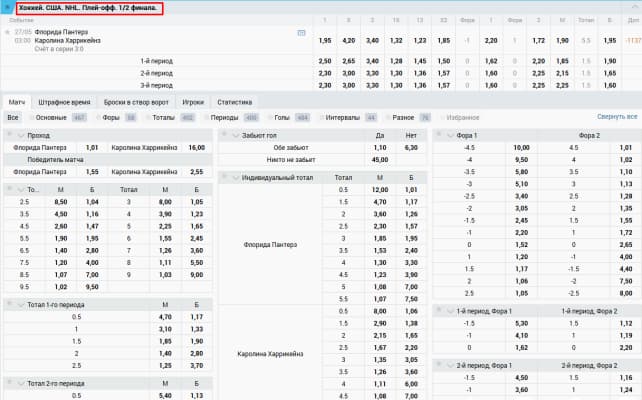The width and height of the screenshot is (642, 400).
Task: Collapse the Тотал 2-го периода section
Action: [x=21, y=384]
